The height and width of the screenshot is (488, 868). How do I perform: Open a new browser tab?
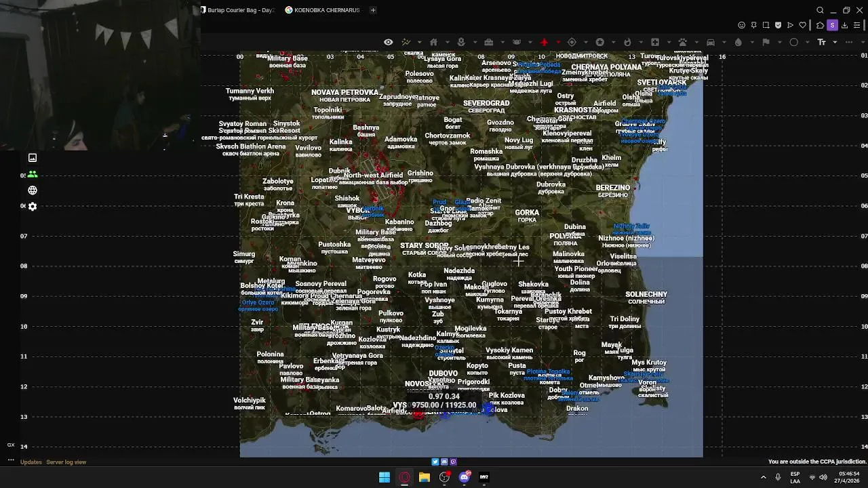(373, 10)
